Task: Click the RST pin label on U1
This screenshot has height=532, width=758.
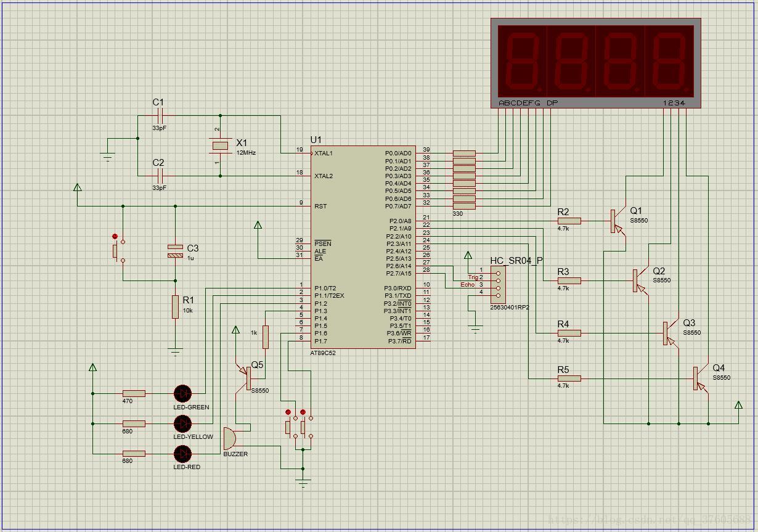Action: pyautogui.click(x=320, y=206)
